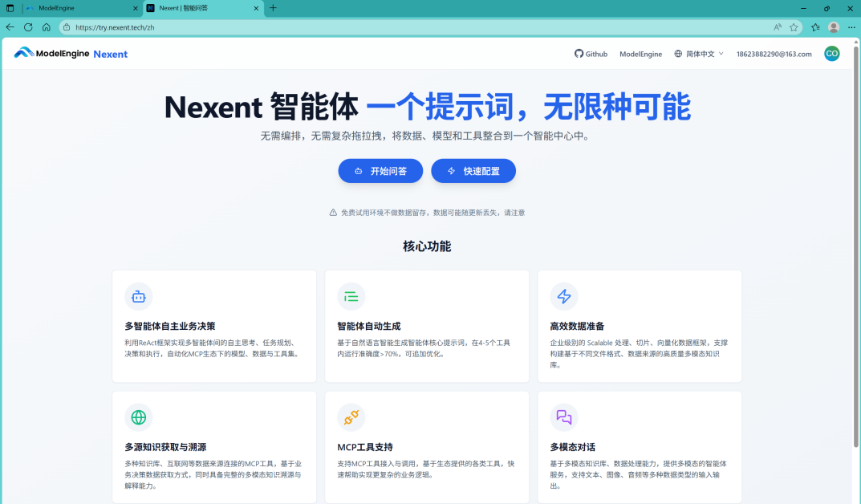
Task: Click the chat bubbles icon on 多模态对话 card
Action: [x=564, y=417]
